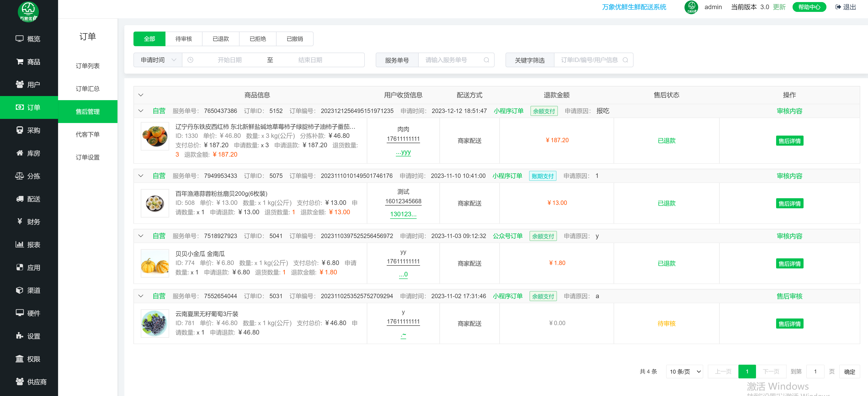Image resolution: width=868 pixels, height=396 pixels.
Task: Open the 渠道 channel cube icon
Action: 20,290
